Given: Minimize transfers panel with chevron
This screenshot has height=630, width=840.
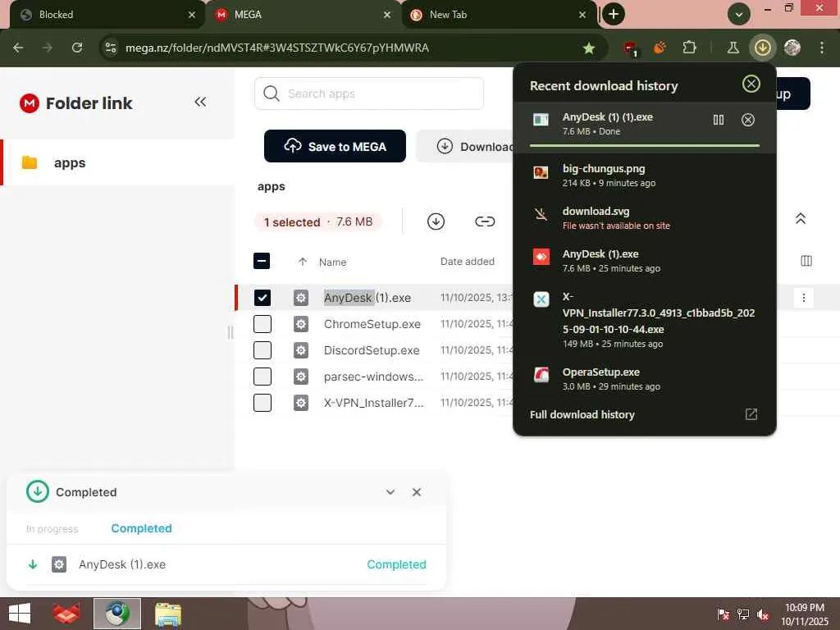Looking at the screenshot, I should point(390,492).
